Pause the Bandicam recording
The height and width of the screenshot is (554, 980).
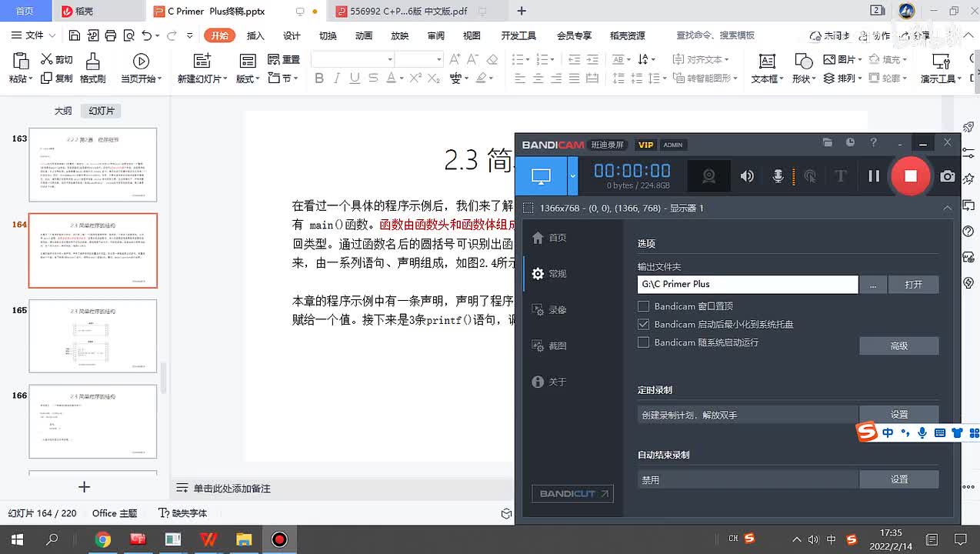(874, 176)
